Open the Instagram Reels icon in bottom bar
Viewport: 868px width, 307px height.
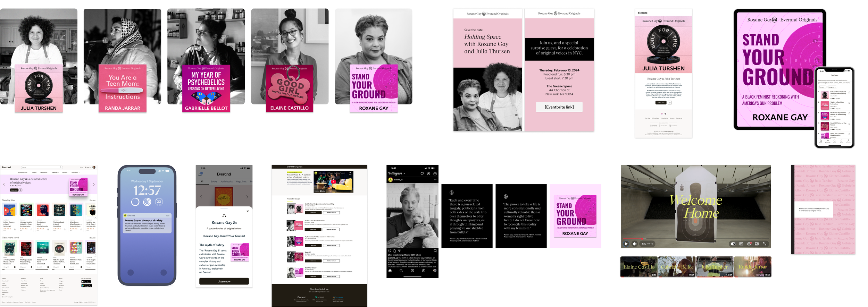tap(412, 271)
